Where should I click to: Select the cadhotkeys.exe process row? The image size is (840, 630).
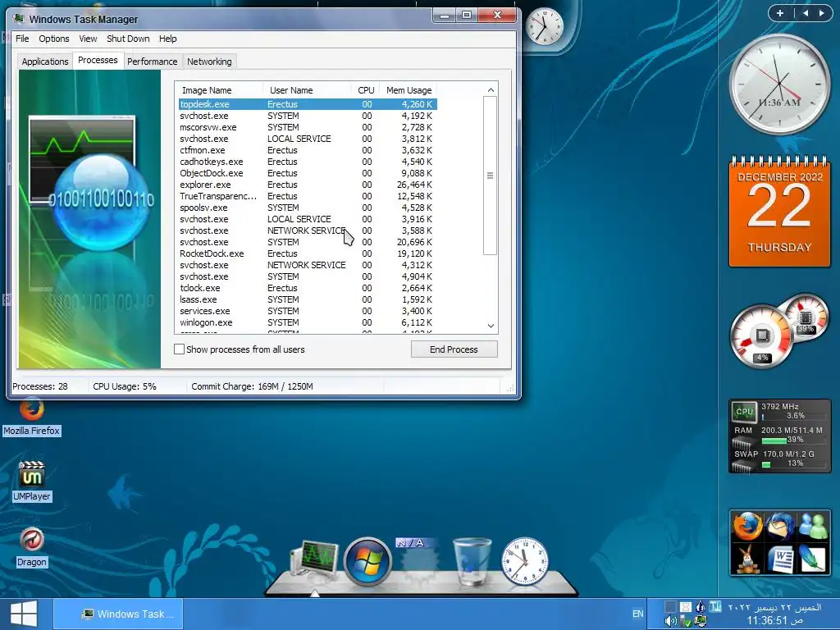tap(308, 162)
